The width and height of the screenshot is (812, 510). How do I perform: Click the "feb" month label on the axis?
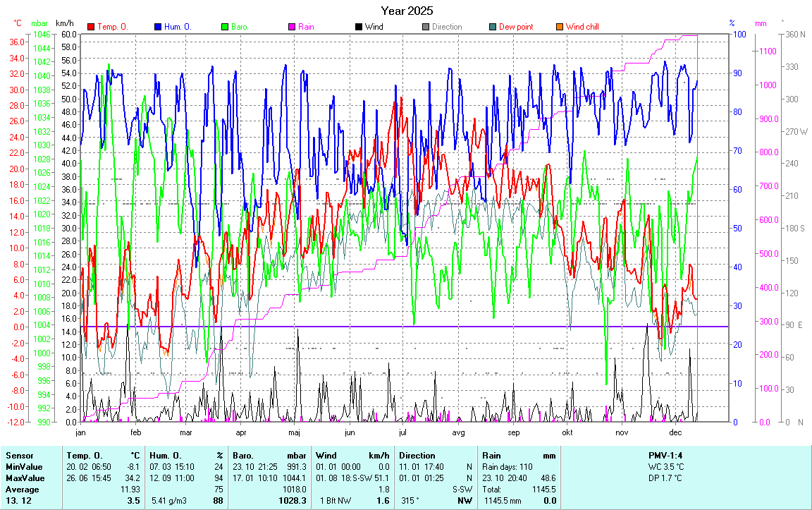click(135, 432)
